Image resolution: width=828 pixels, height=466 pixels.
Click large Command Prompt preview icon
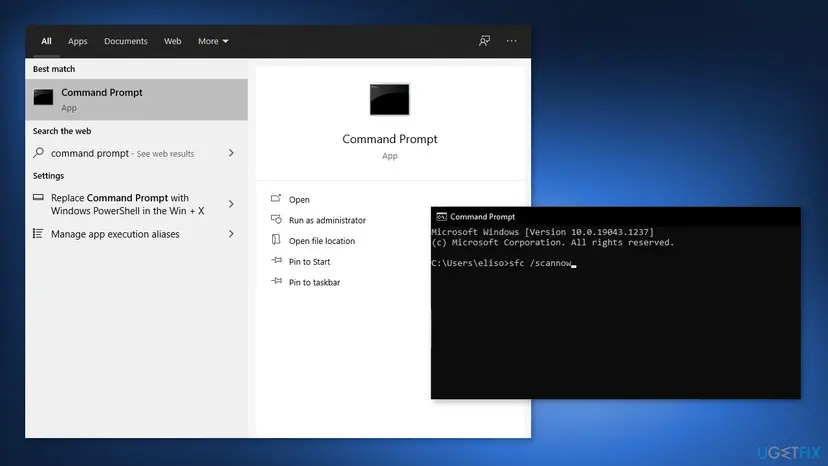tap(390, 99)
